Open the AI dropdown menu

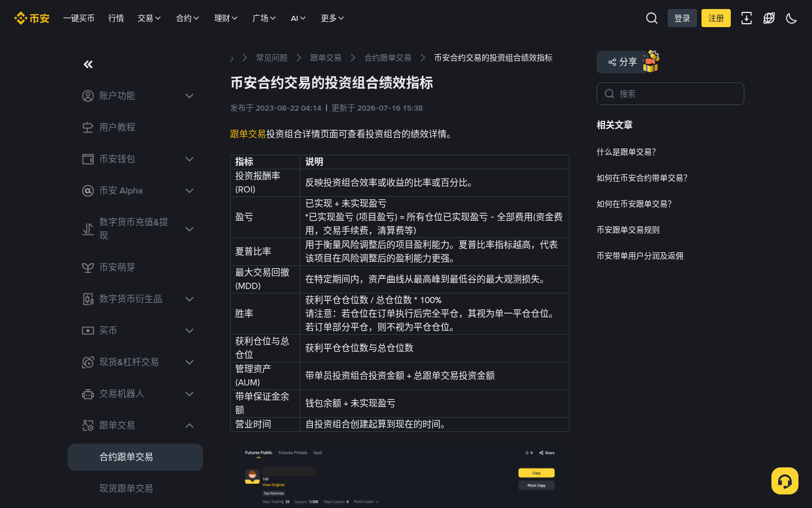point(298,18)
